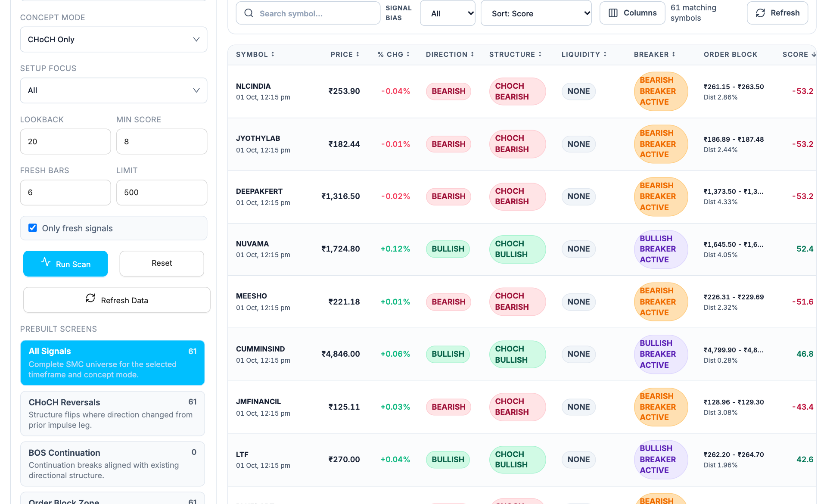
Task: Open the Signal Bias All dropdown
Action: (448, 13)
